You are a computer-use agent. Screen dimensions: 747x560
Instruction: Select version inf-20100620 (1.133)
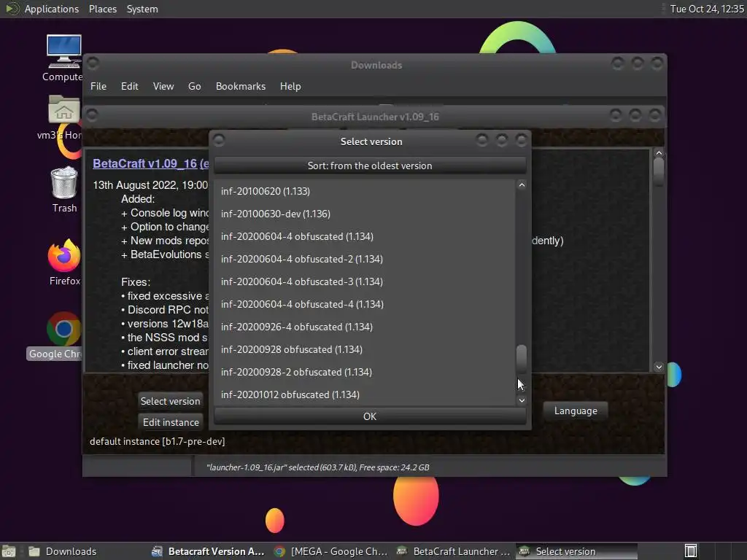[x=365, y=191]
